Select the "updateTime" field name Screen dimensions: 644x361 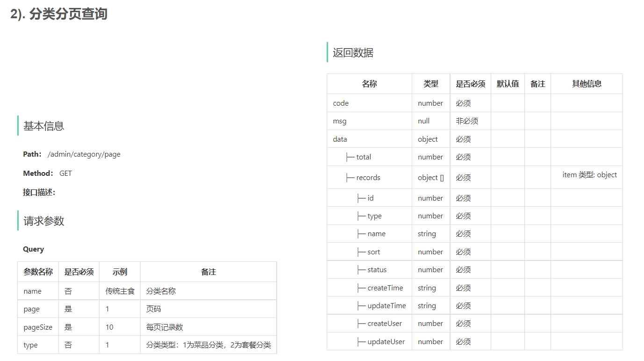(387, 306)
